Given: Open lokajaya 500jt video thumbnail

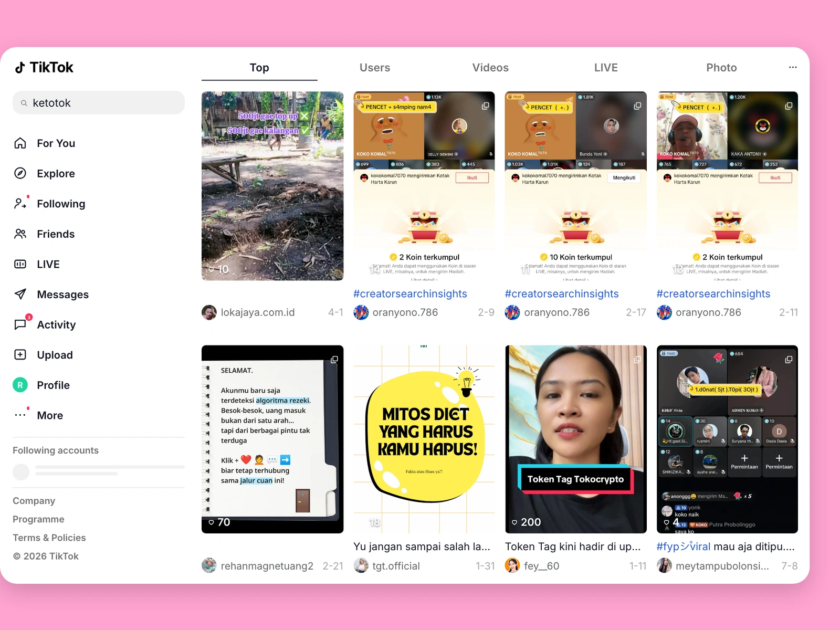Looking at the screenshot, I should [272, 186].
